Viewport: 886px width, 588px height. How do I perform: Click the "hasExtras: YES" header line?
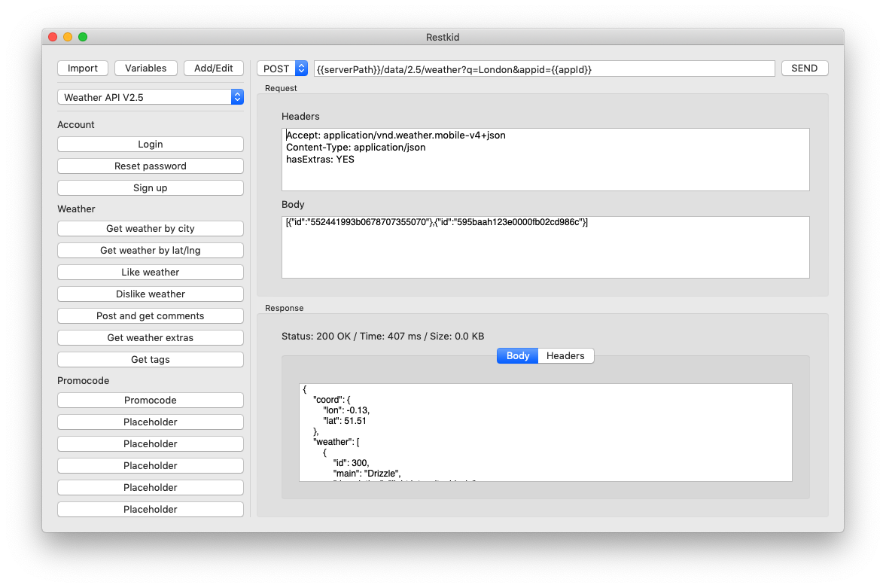pyautogui.click(x=320, y=160)
